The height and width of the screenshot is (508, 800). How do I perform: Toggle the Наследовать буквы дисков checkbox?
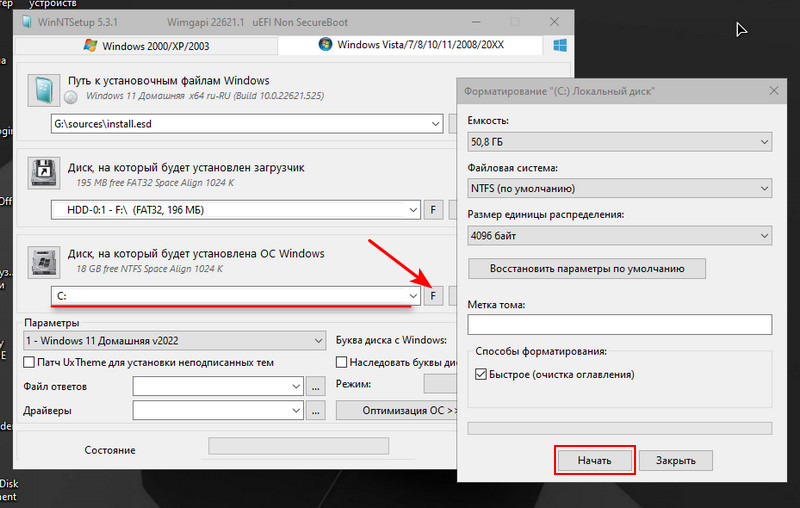341,362
